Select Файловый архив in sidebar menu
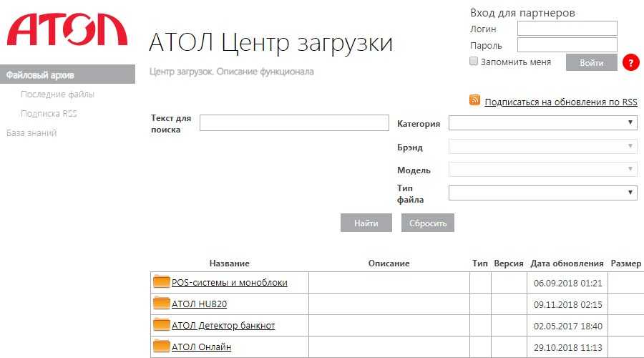 pyautogui.click(x=67, y=74)
